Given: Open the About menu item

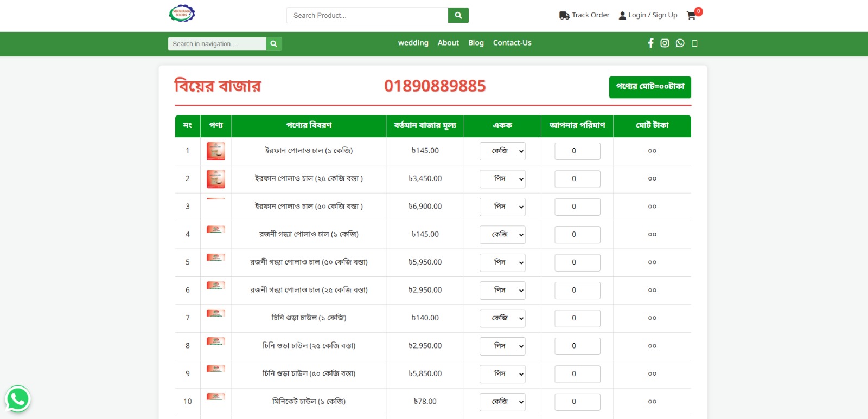Looking at the screenshot, I should pos(448,43).
